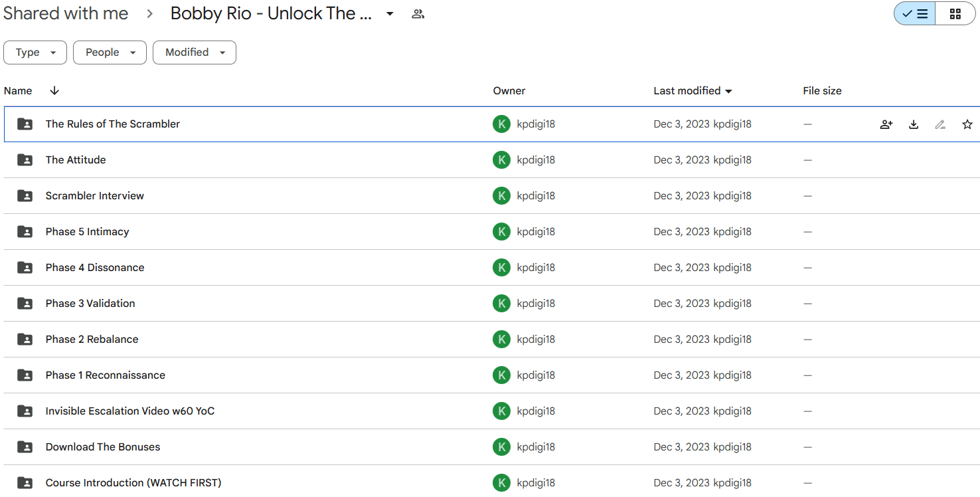Click the Owner column header

[x=509, y=91]
